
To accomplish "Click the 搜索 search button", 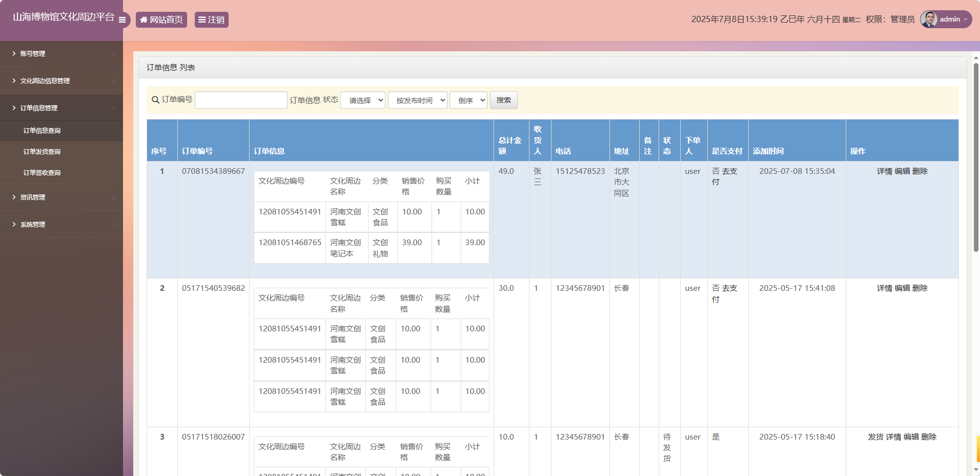I will tap(503, 100).
